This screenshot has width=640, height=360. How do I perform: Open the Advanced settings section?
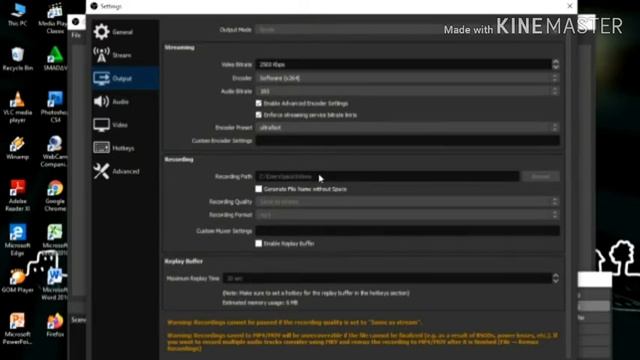point(125,171)
